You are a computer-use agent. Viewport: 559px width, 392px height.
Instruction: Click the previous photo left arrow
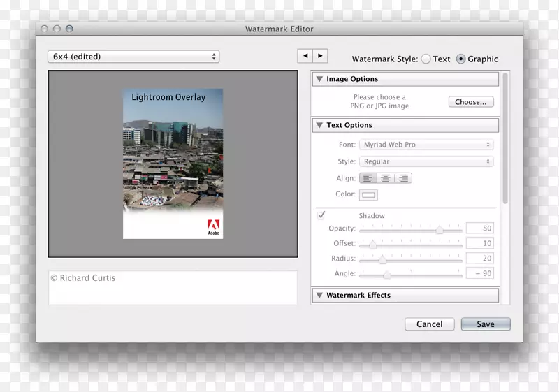click(x=305, y=56)
